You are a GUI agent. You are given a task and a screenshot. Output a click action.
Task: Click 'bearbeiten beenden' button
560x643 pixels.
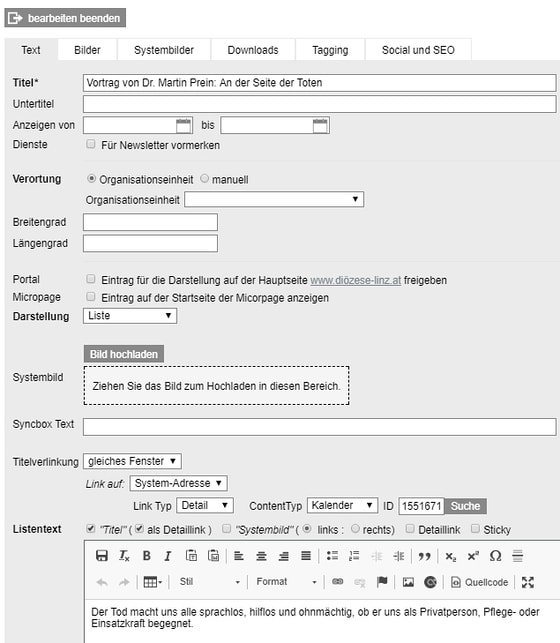point(65,18)
